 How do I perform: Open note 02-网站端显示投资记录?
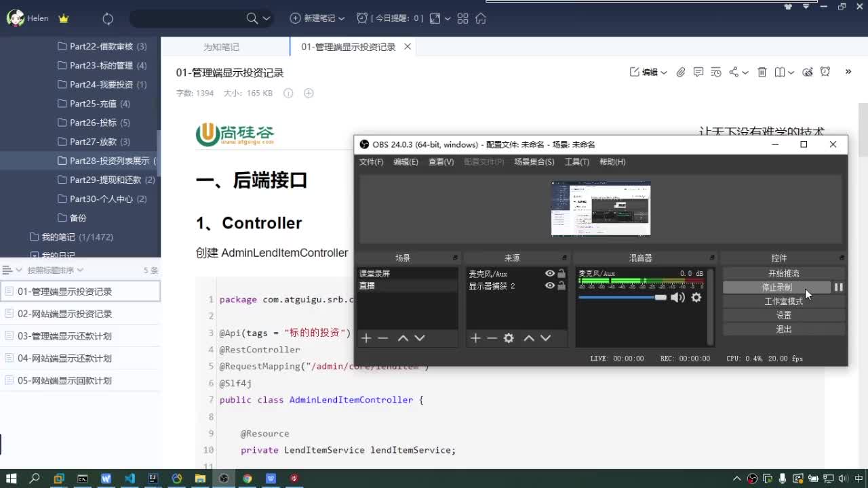(80, 314)
